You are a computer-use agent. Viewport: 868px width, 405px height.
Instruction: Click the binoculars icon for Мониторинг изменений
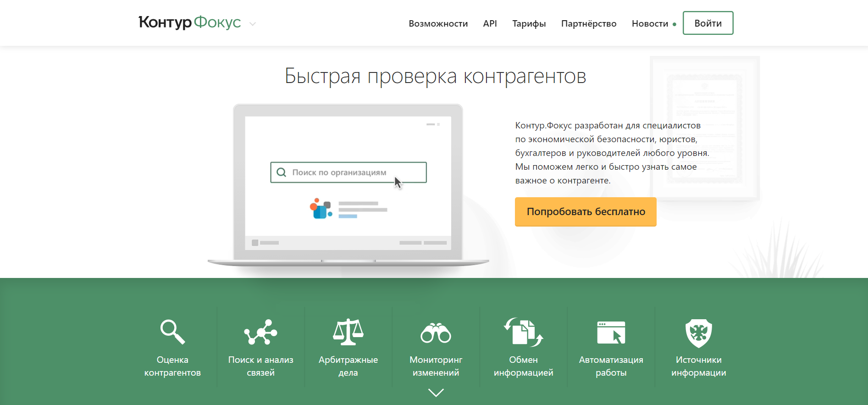click(x=436, y=333)
